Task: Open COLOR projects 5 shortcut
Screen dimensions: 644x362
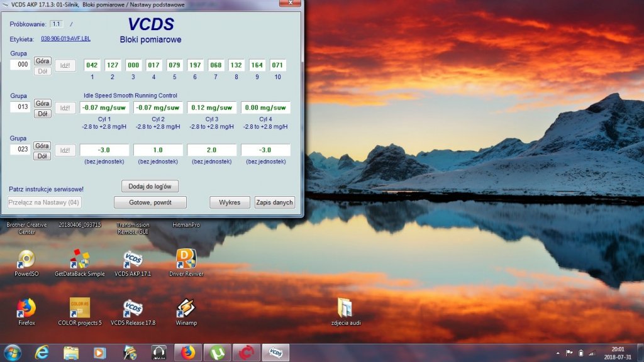Action: tap(80, 312)
